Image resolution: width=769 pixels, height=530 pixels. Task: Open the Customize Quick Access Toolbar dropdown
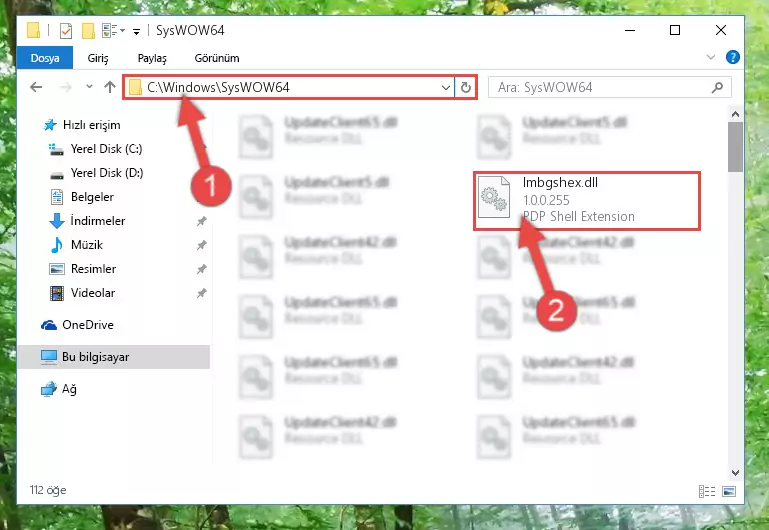click(x=136, y=31)
